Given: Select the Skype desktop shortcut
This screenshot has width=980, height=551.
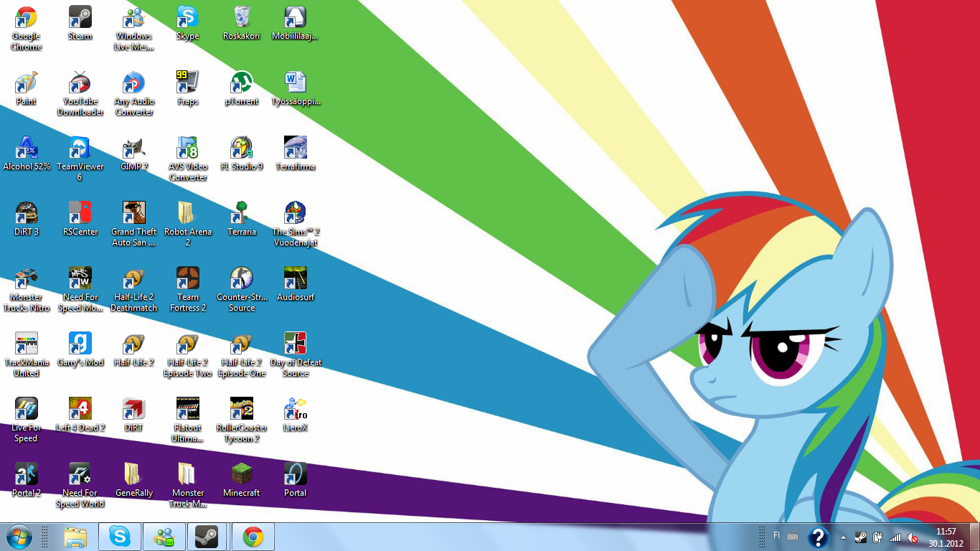Looking at the screenshot, I should click(188, 24).
